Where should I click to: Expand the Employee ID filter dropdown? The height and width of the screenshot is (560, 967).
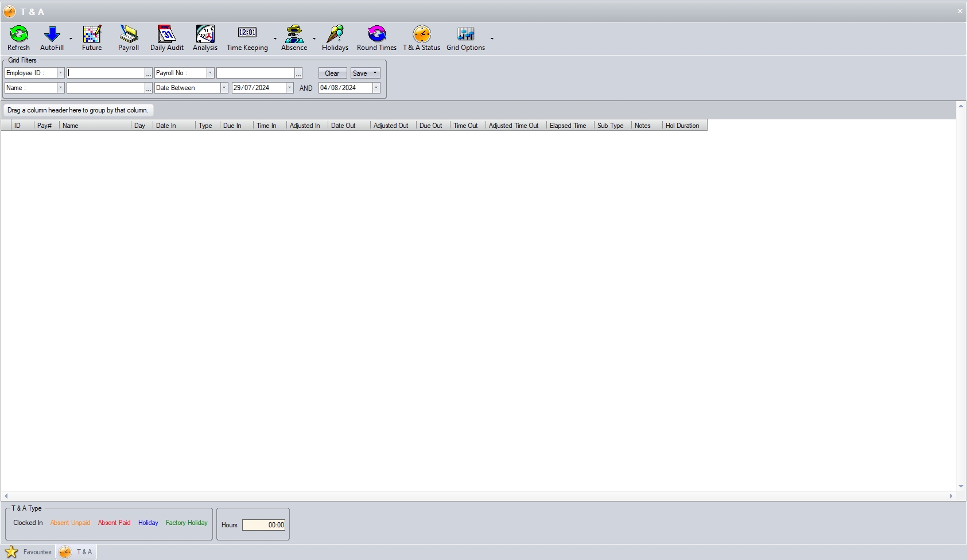pos(60,73)
